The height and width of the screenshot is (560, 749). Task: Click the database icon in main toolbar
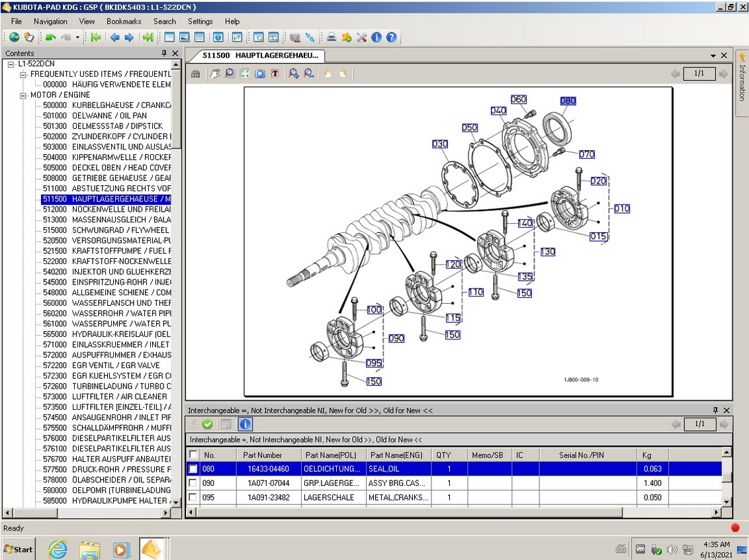coord(295,37)
